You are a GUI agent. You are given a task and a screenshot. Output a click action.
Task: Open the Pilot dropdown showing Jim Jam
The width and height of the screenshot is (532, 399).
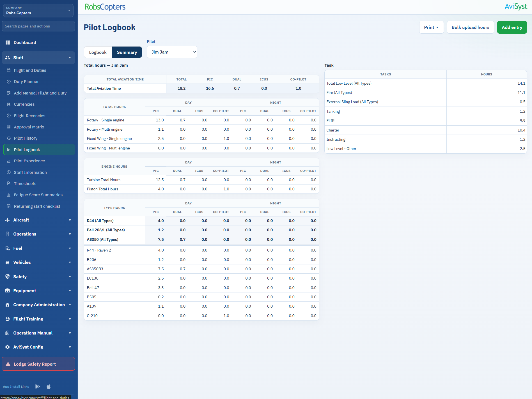click(172, 52)
